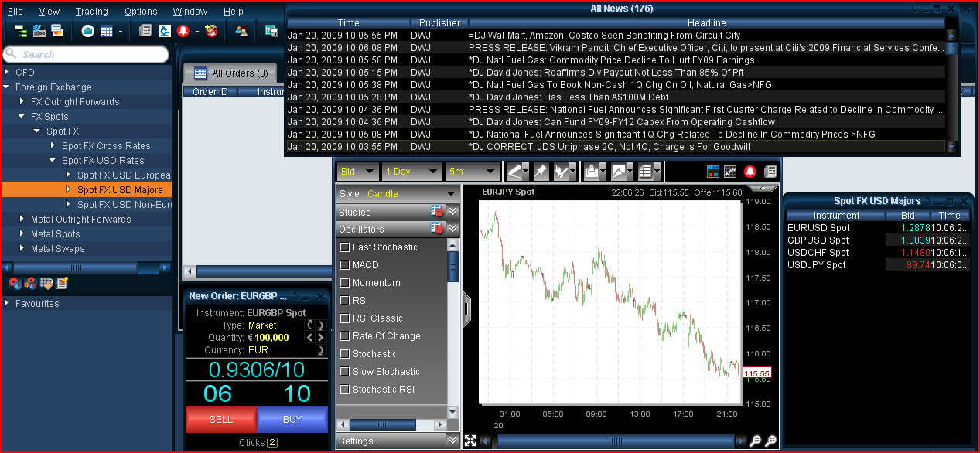Click the chart time horizontal scrollbar
This screenshot has width=980, height=453.
[616, 441]
